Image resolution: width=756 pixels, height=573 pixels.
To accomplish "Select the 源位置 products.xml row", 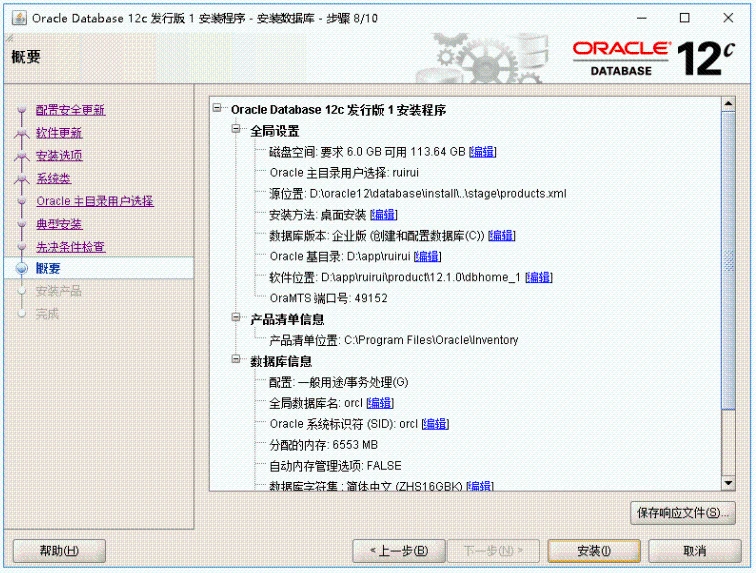I will coord(418,193).
